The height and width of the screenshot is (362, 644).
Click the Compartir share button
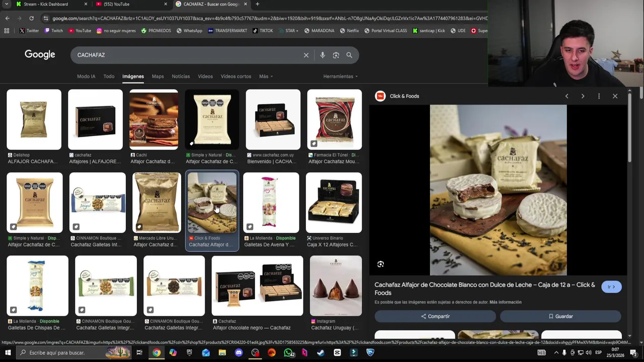point(435,316)
